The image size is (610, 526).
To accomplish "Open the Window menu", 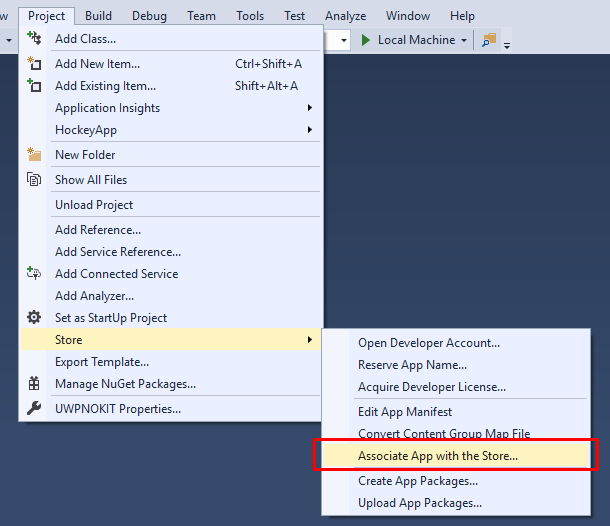I will click(x=408, y=16).
